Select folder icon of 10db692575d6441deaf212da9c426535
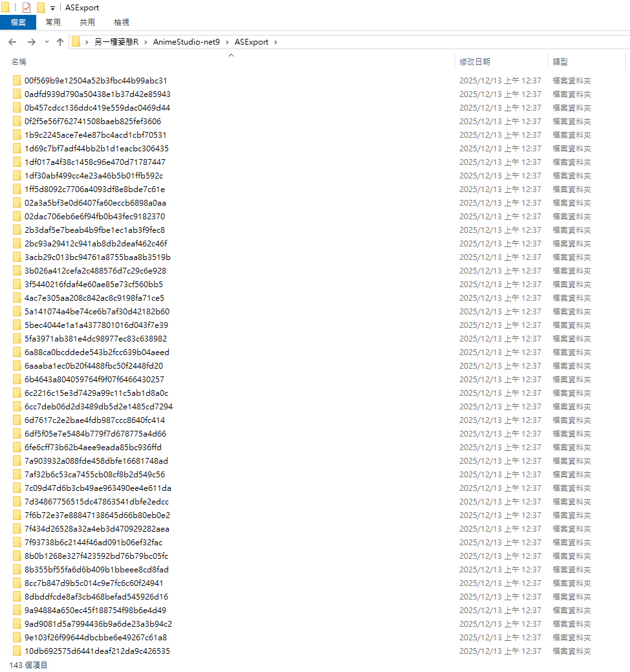 click(17, 651)
